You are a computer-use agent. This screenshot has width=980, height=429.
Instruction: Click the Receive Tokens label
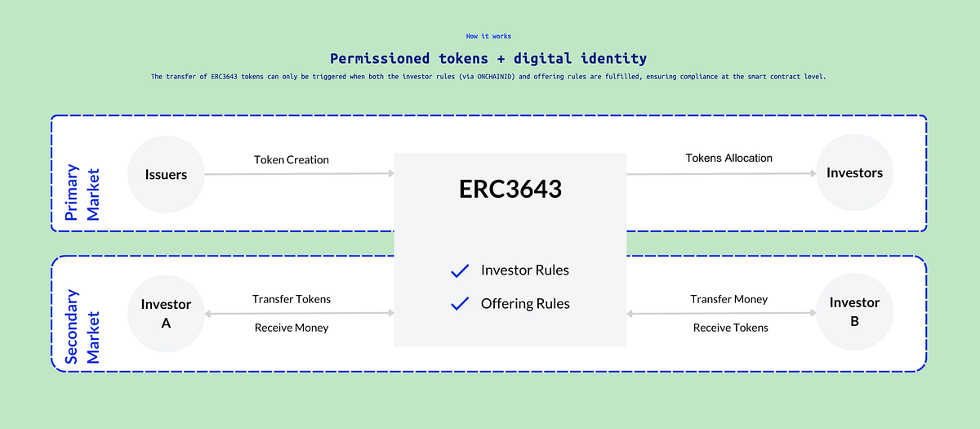731,328
